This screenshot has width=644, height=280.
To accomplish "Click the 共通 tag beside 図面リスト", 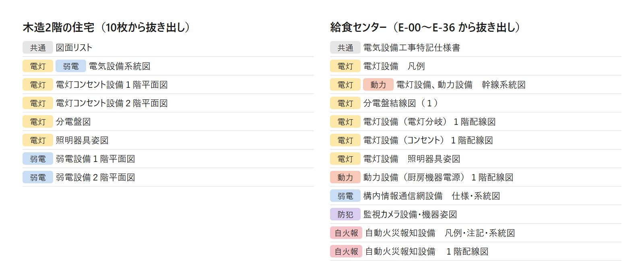I will tap(38, 48).
